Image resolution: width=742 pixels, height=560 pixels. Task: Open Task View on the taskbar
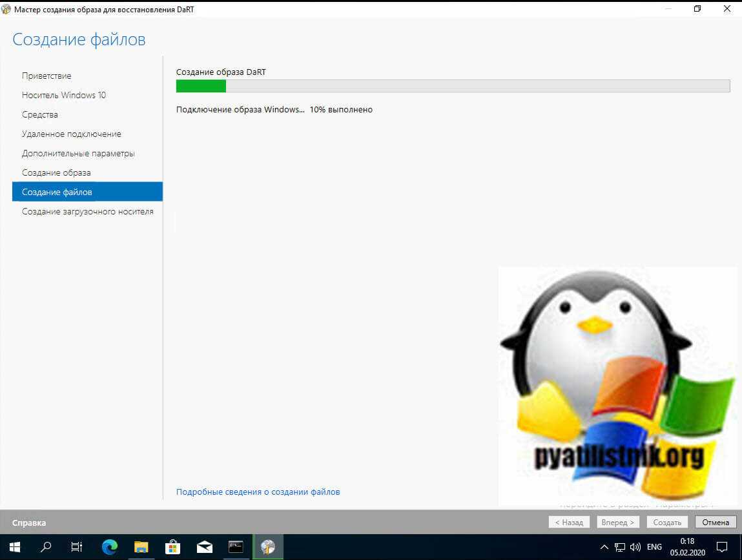tap(77, 546)
